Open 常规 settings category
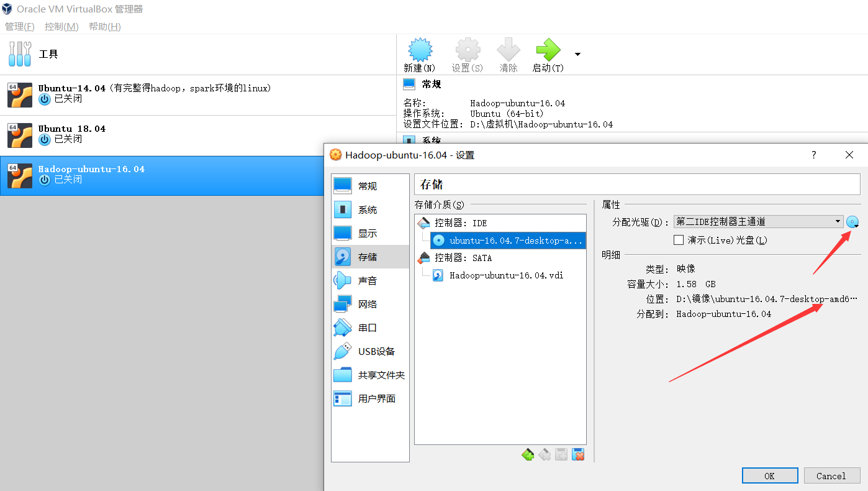 pyautogui.click(x=370, y=186)
